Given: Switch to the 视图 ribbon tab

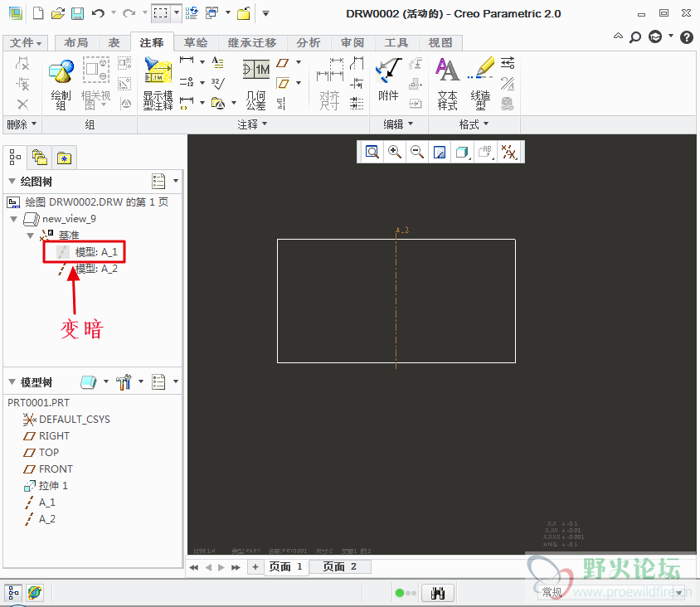Looking at the screenshot, I should pyautogui.click(x=440, y=43).
